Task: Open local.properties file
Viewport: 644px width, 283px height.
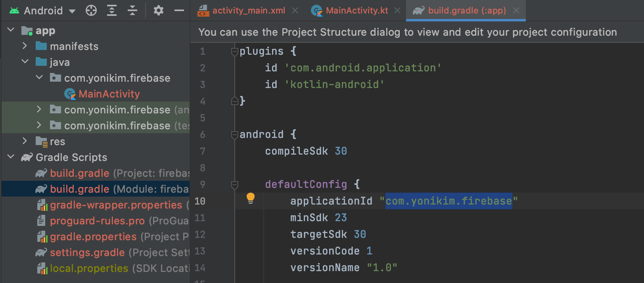Action: click(89, 268)
